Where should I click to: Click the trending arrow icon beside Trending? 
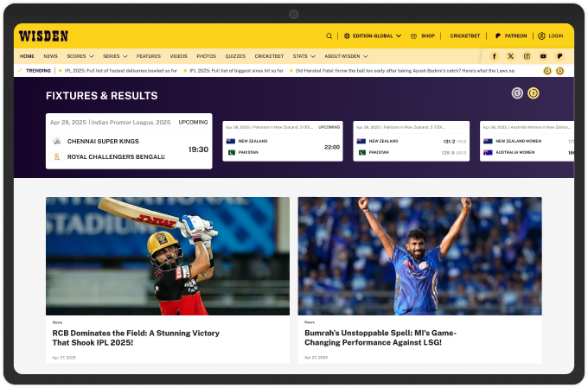[20, 71]
